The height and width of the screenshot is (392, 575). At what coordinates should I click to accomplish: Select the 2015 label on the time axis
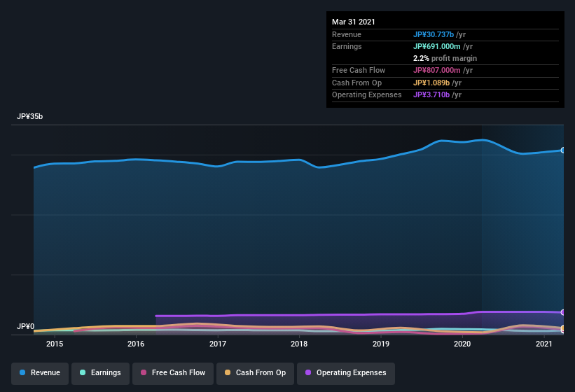pyautogui.click(x=55, y=344)
